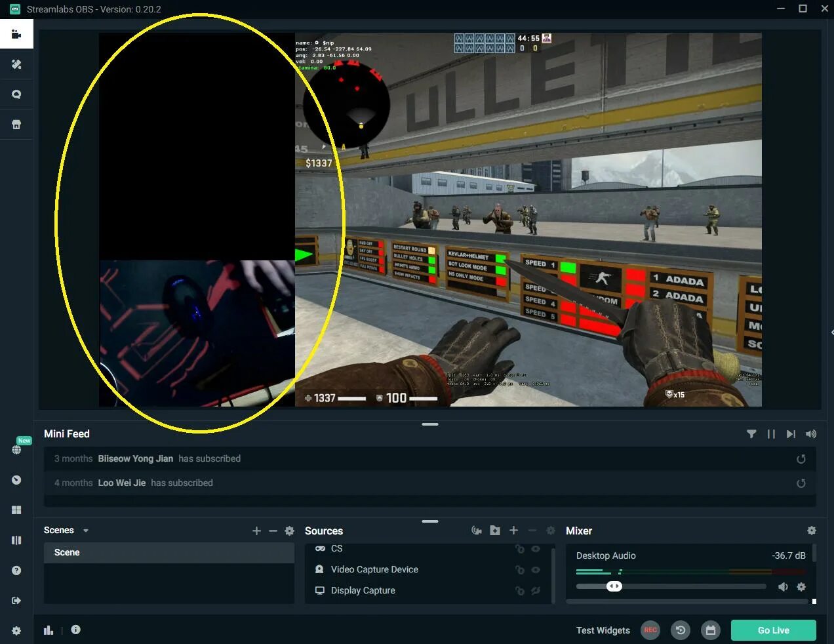Screen dimensions: 834x644
Task: Mute Desktop Audio speaker icon
Action: point(783,587)
